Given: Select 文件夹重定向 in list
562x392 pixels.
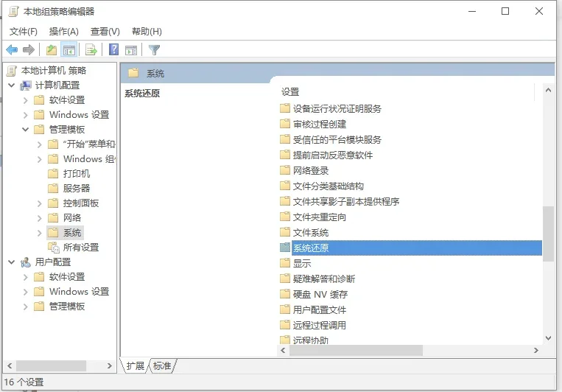Looking at the screenshot, I should click(319, 217).
